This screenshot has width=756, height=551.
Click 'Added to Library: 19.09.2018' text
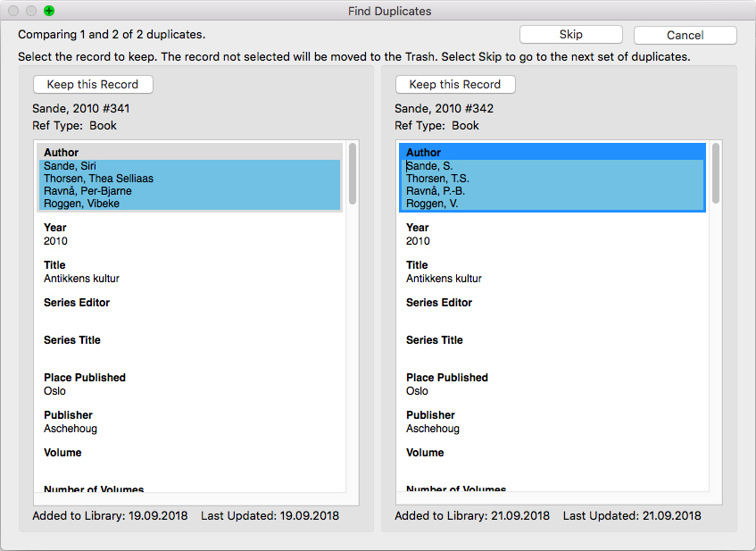pyautogui.click(x=110, y=516)
